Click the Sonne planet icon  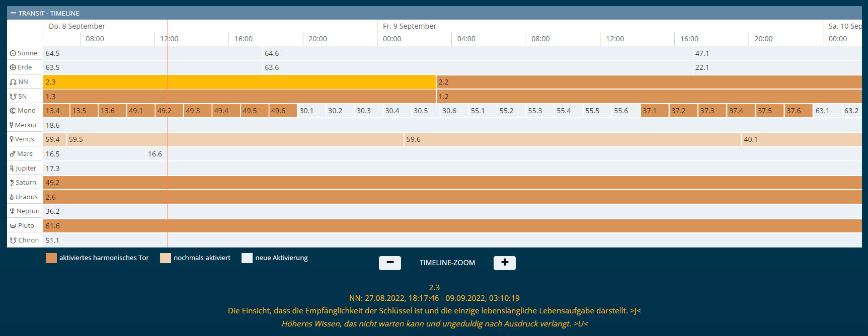(x=13, y=53)
